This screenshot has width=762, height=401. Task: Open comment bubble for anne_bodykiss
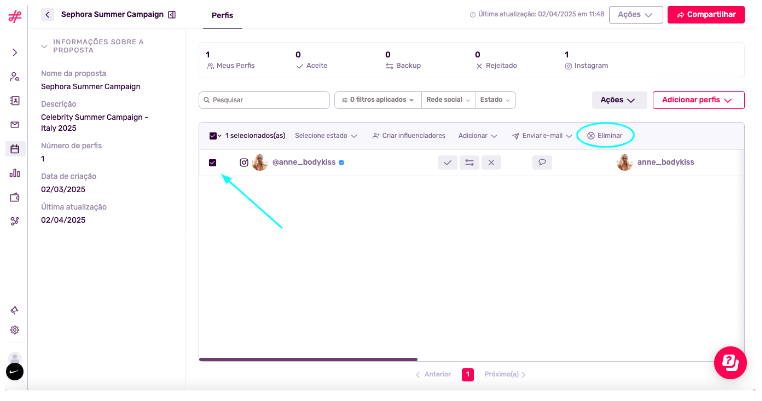point(542,162)
